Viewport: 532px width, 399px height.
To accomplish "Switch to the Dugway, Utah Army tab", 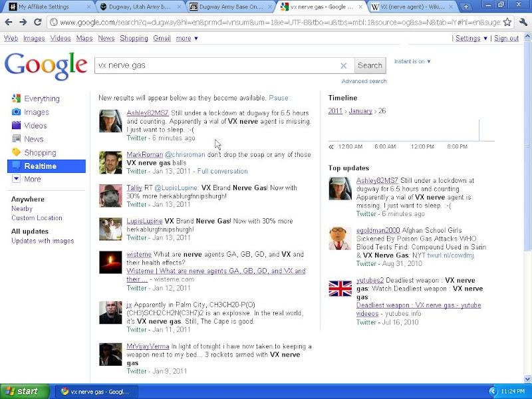I will [139, 7].
